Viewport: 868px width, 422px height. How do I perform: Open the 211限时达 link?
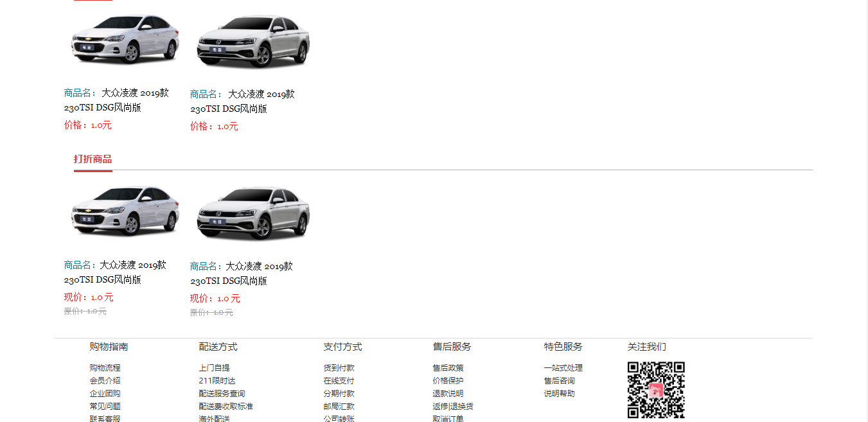tap(217, 381)
